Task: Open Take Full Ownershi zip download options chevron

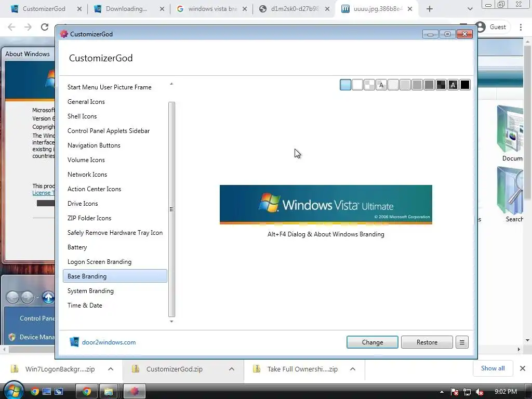Action: coord(353,369)
